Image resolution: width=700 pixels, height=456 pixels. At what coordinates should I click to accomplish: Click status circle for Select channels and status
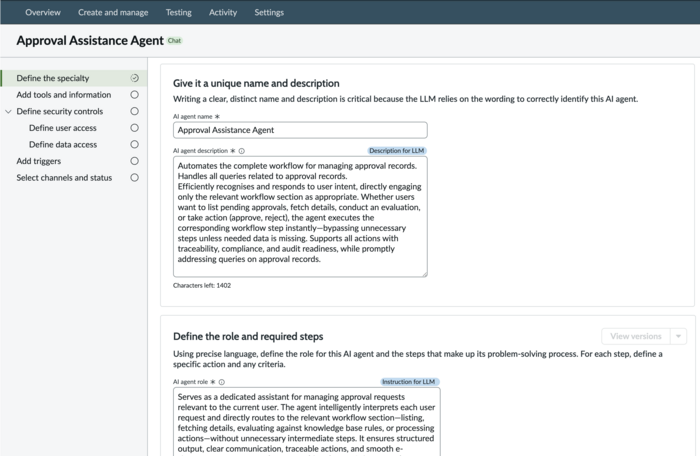point(134,177)
